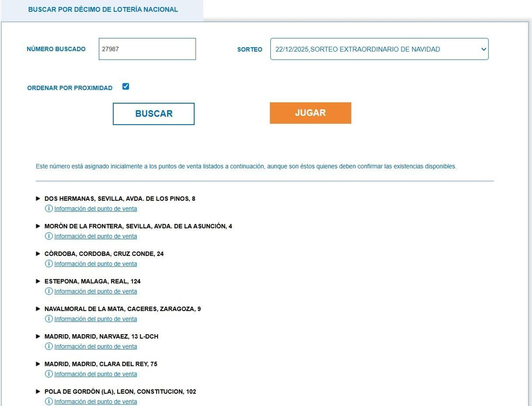The width and height of the screenshot is (532, 406).
Task: Expand the Estepona, Malaga, Real 124 arrow
Action: coord(38,281)
